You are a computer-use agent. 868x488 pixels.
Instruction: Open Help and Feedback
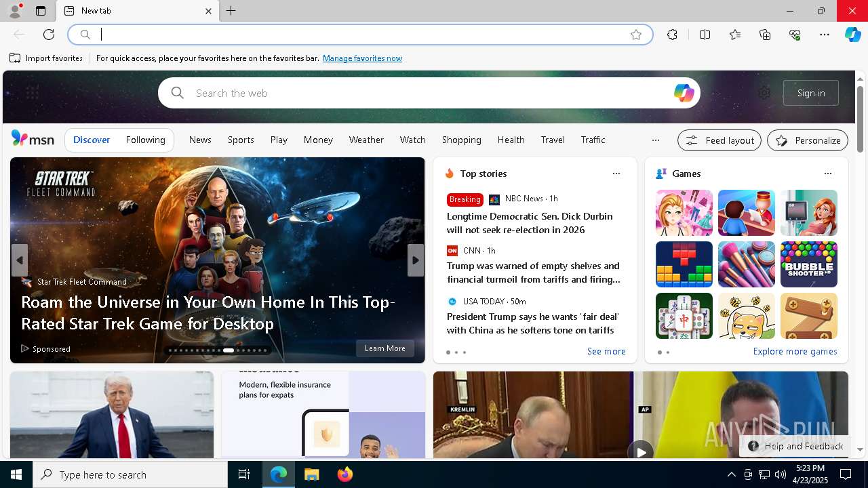795,446
